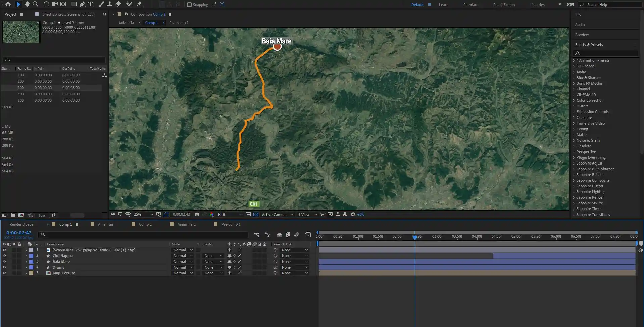Open Mode dropdown for Map-Texture layer
The width and height of the screenshot is (644, 327).
click(183, 273)
